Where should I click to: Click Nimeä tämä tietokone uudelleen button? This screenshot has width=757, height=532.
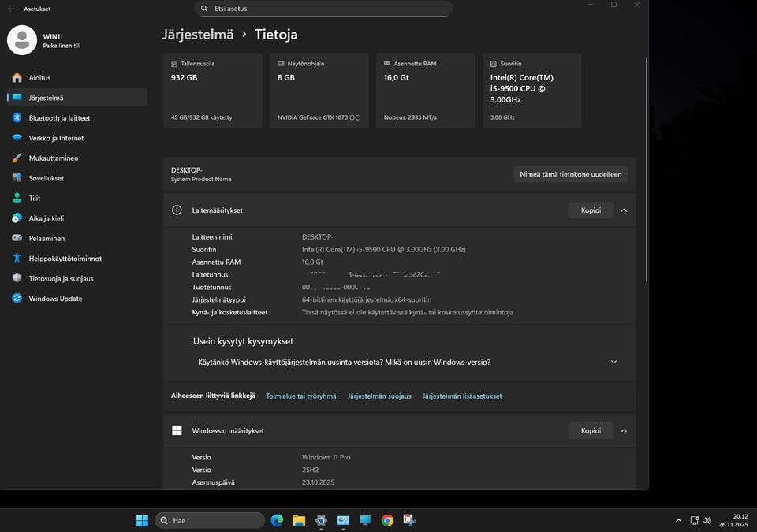point(570,174)
